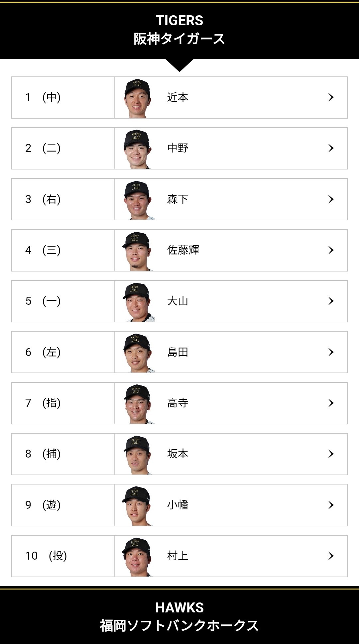Click the right chevron for 森下

point(331,199)
